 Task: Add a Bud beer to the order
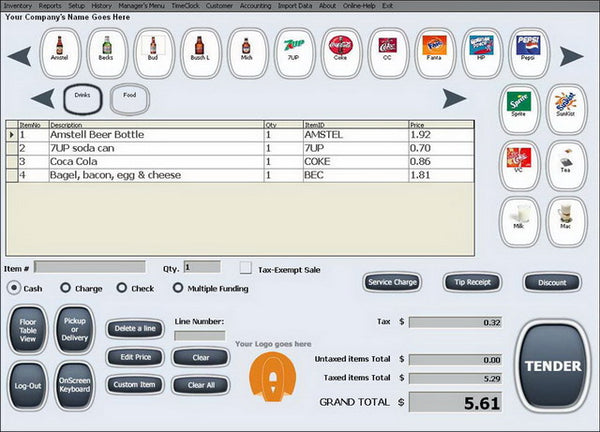tap(154, 53)
